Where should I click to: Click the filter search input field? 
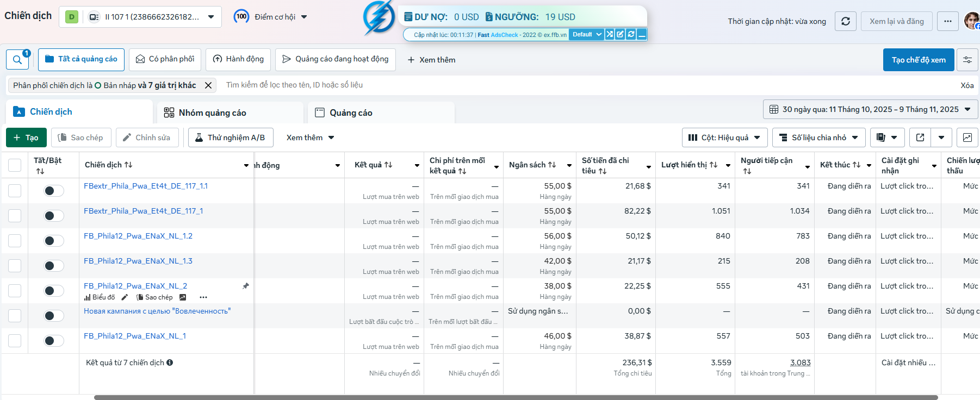pos(587,85)
